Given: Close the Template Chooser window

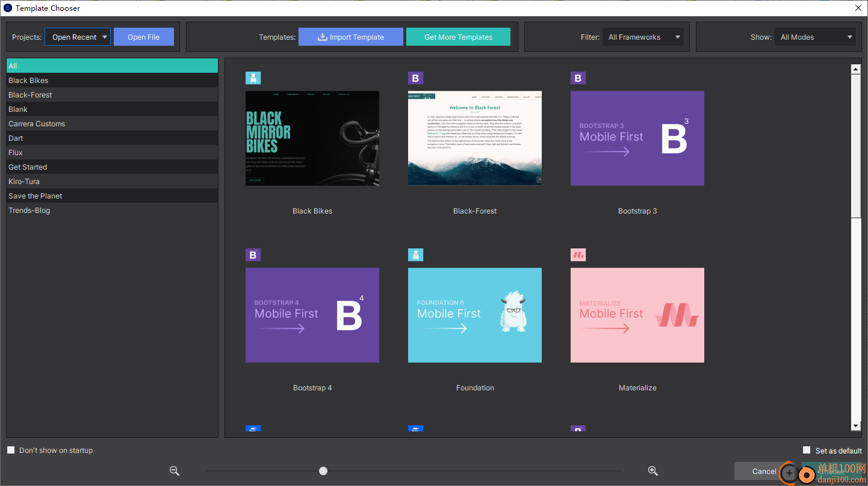Looking at the screenshot, I should point(858,8).
